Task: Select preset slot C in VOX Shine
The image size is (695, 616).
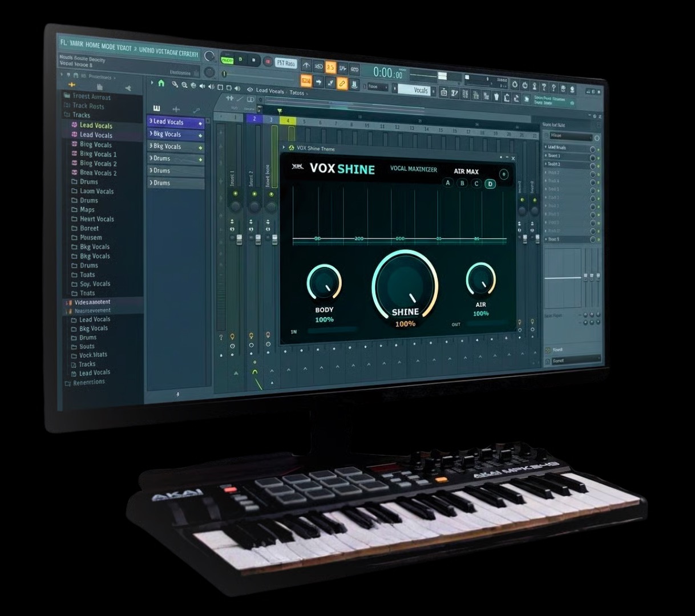Action: [x=476, y=184]
